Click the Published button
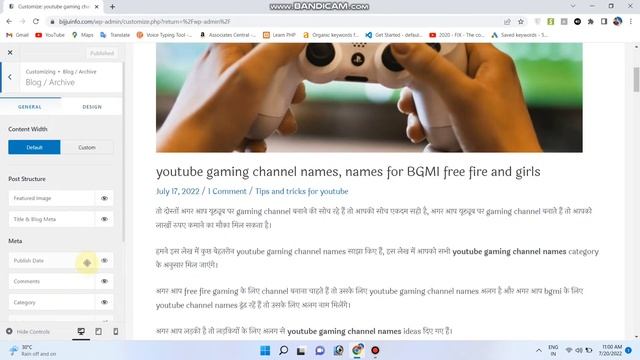Viewport: 640px width, 360px height. click(x=102, y=53)
